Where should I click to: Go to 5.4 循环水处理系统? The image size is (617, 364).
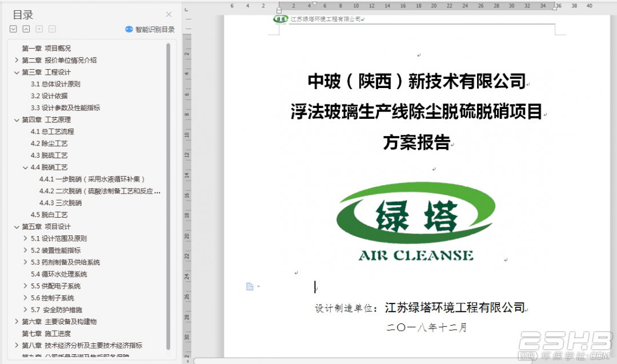[59, 274]
